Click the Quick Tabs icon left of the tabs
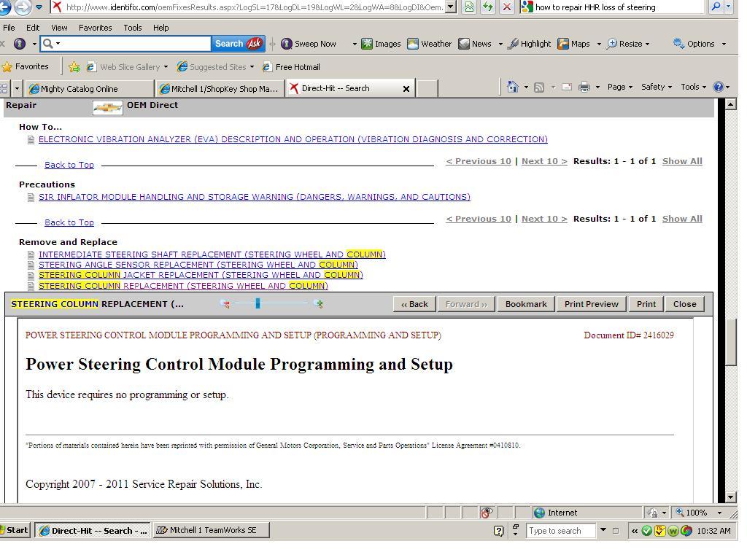 [x=4, y=88]
